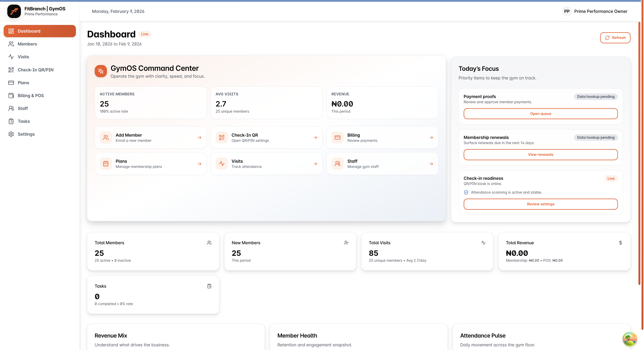Open queue for Payment proofs
This screenshot has height=350, width=644.
tap(540, 113)
